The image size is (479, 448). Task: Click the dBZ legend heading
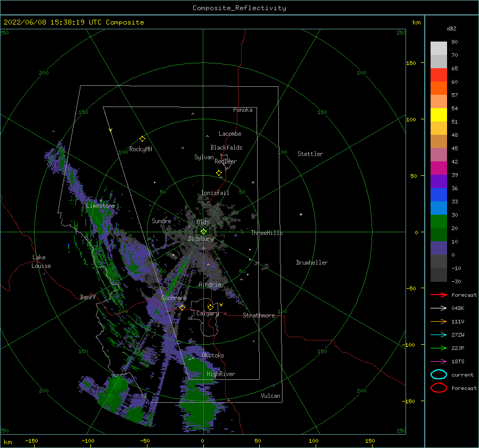(x=451, y=28)
